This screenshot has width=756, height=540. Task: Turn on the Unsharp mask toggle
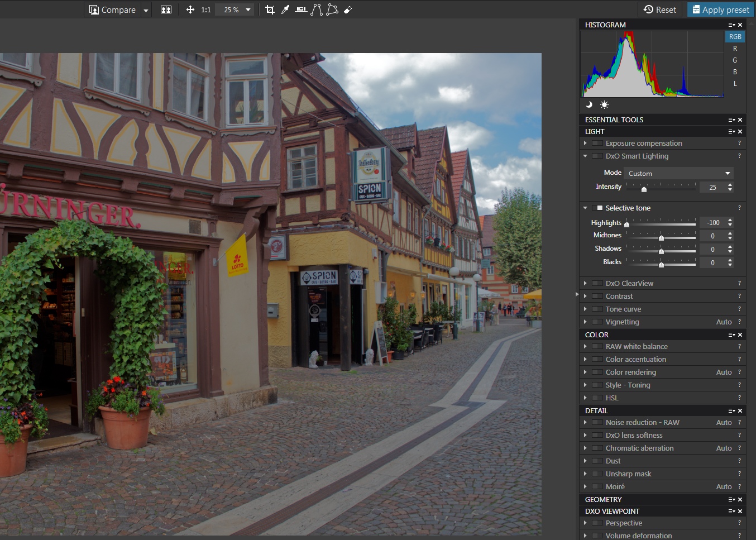597,474
